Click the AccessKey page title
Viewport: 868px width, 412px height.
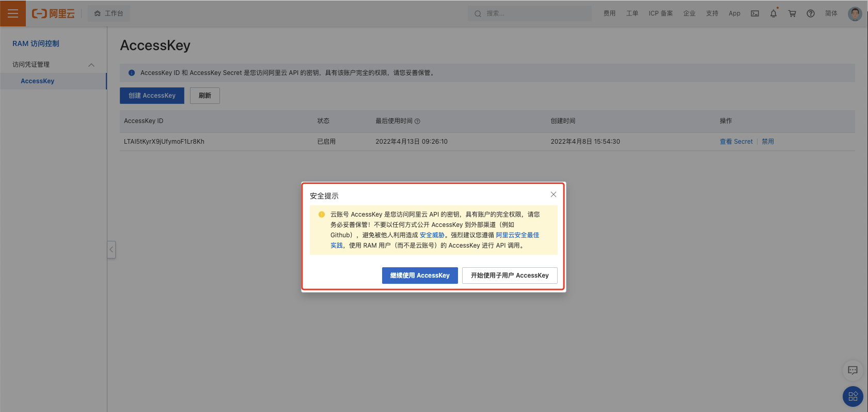click(155, 45)
